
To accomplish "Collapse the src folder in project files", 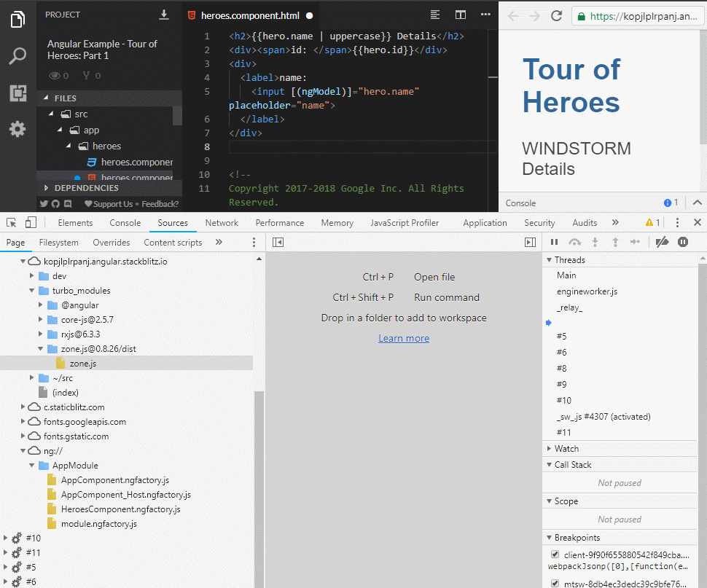I will click(x=51, y=114).
